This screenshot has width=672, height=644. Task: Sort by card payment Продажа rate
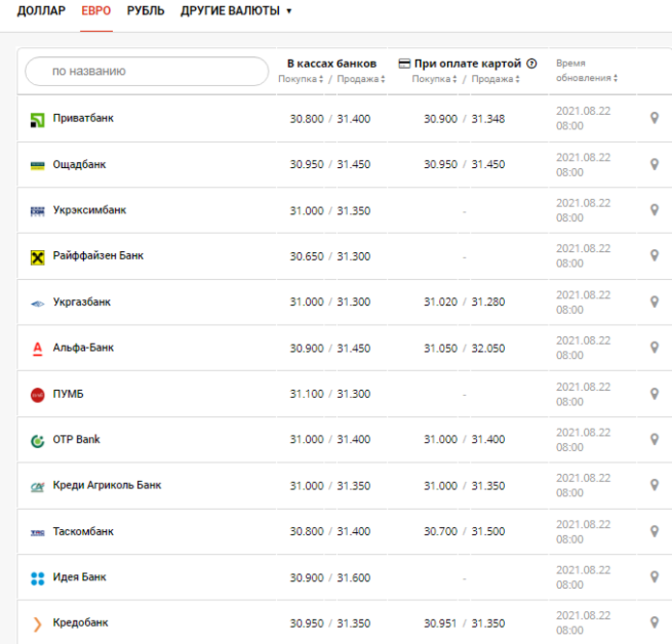click(x=495, y=79)
